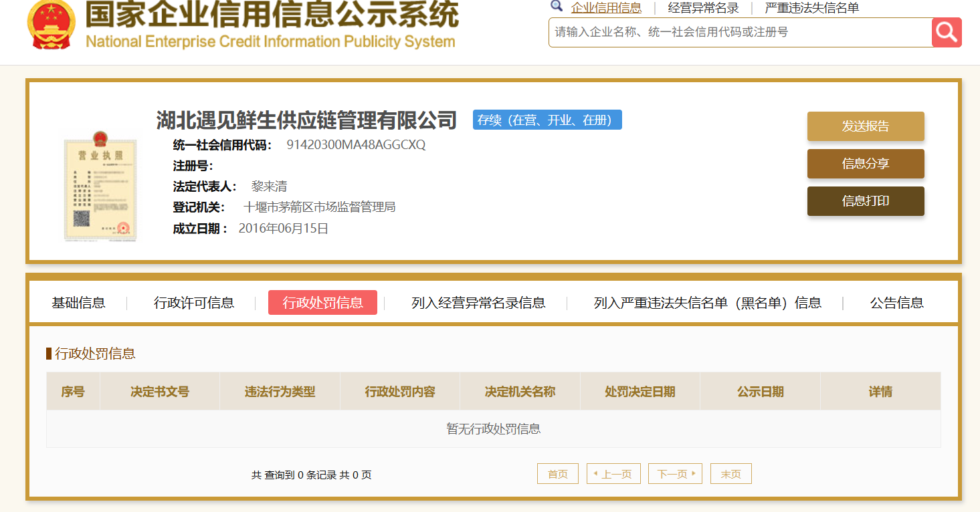Click the red search magnifier button
The height and width of the screenshot is (512, 980).
point(947,32)
